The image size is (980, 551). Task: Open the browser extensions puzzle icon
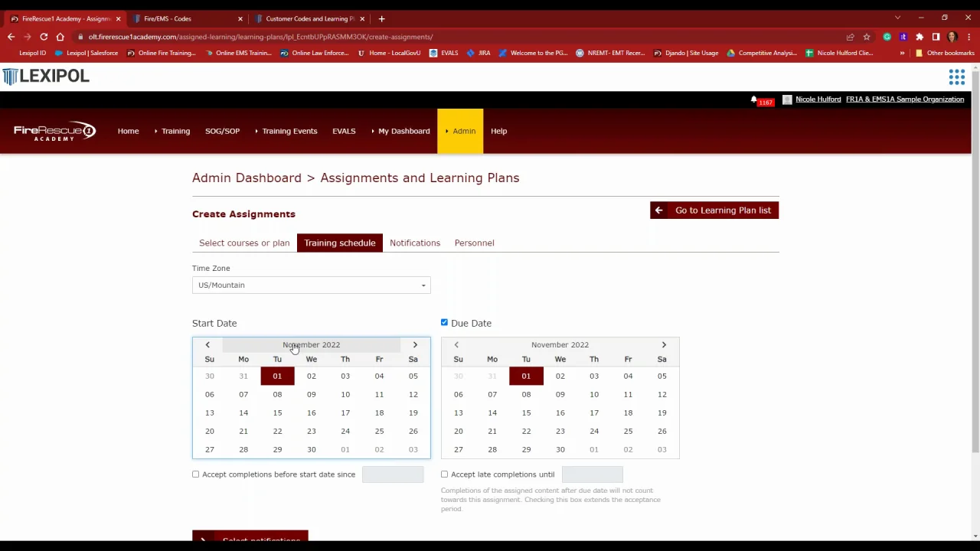920,37
